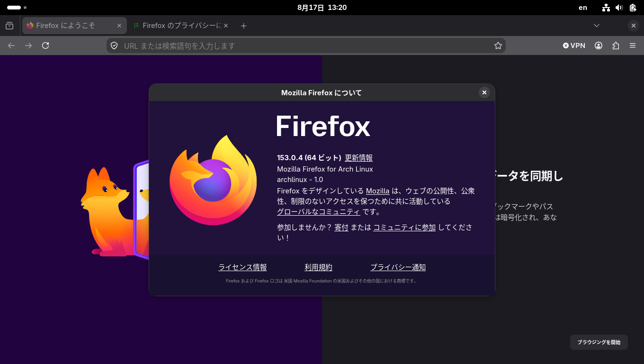Reload the page with refresh icon

(45, 45)
